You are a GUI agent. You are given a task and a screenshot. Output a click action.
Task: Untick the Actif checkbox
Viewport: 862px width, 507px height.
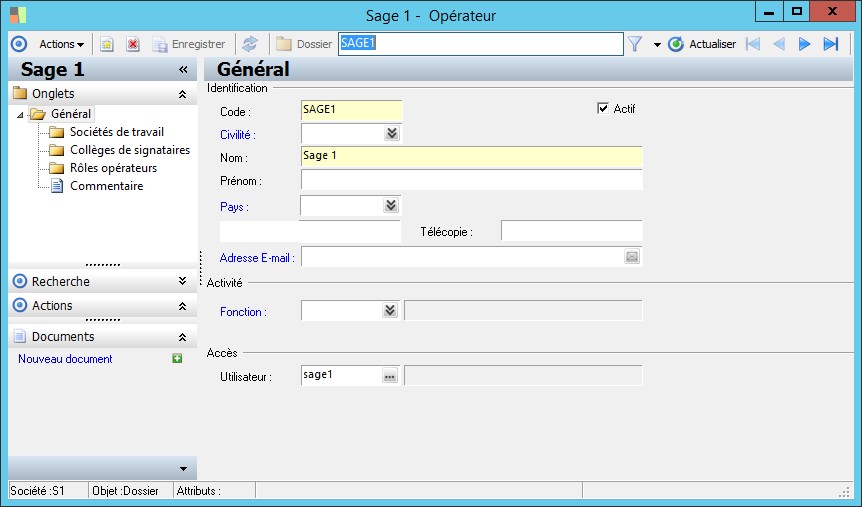[603, 108]
